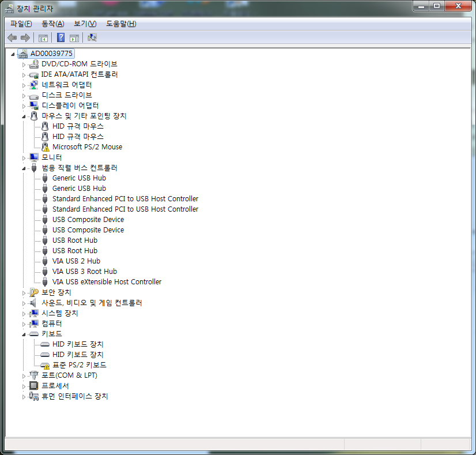Expand the DVD/CD-ROM 드라이브 node
Image resolution: width=476 pixels, height=455 pixels.
point(24,65)
